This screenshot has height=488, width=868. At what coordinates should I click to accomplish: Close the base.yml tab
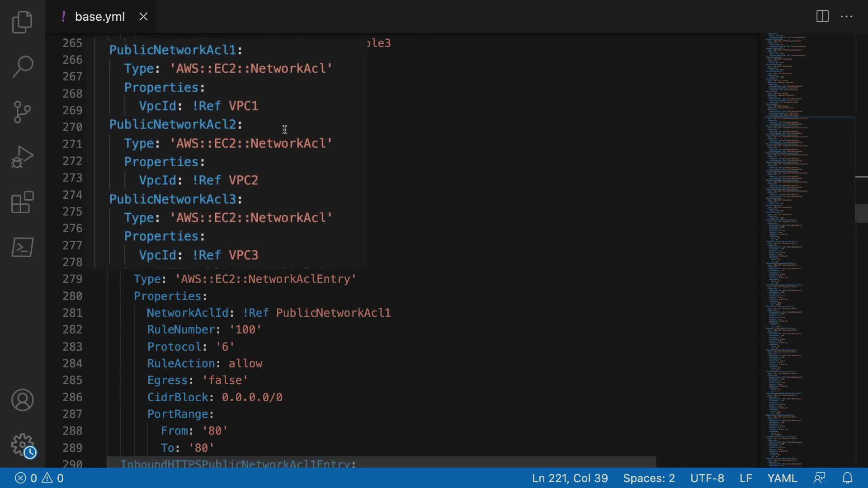pyautogui.click(x=143, y=17)
